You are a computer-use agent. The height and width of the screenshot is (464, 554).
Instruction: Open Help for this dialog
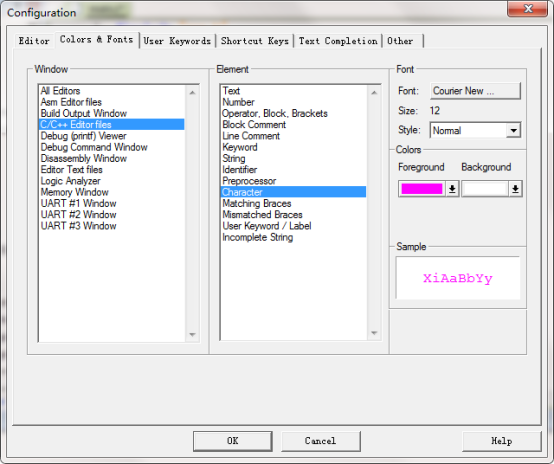pyautogui.click(x=501, y=441)
